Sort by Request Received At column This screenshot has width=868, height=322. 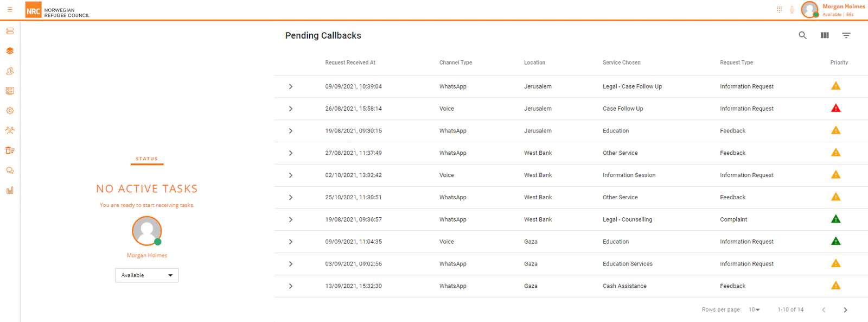[350, 62]
